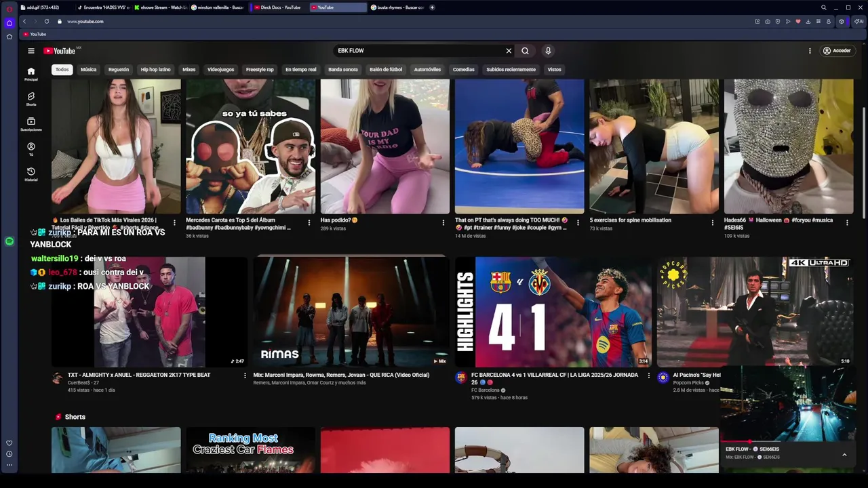Image resolution: width=868 pixels, height=488 pixels.
Task: Open a new browser tab
Action: [x=432, y=7]
